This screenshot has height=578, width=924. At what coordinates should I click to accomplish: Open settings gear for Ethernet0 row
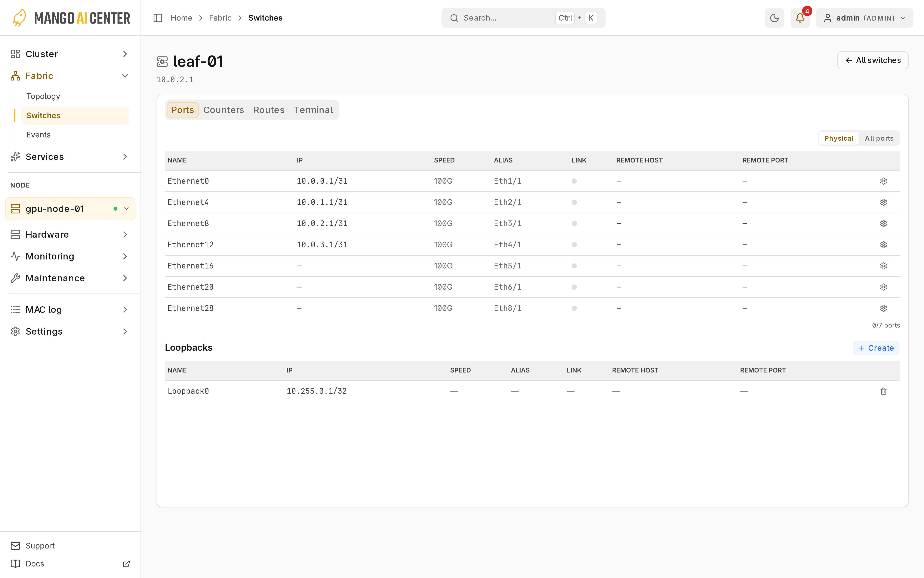click(x=884, y=181)
